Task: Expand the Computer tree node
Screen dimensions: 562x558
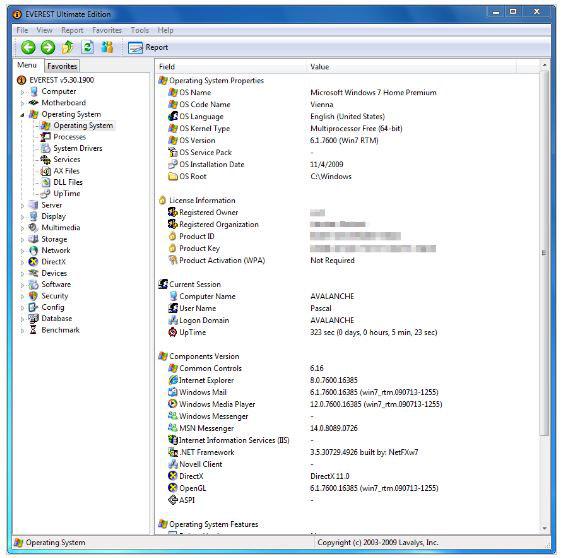Action: click(22, 92)
